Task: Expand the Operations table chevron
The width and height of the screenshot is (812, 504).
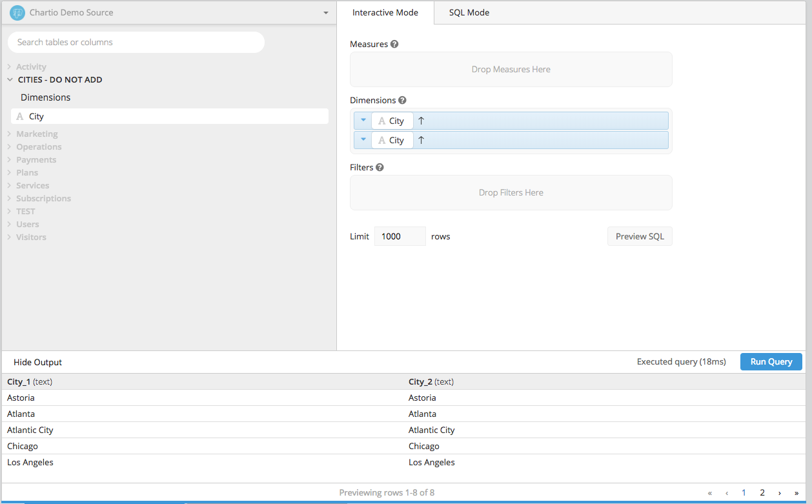Action: (x=10, y=147)
